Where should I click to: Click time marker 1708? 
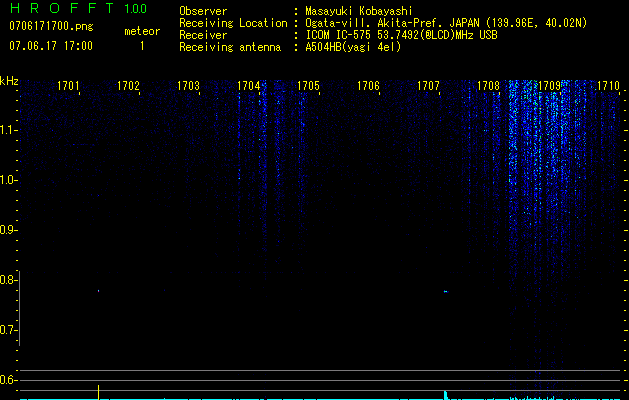[488, 86]
